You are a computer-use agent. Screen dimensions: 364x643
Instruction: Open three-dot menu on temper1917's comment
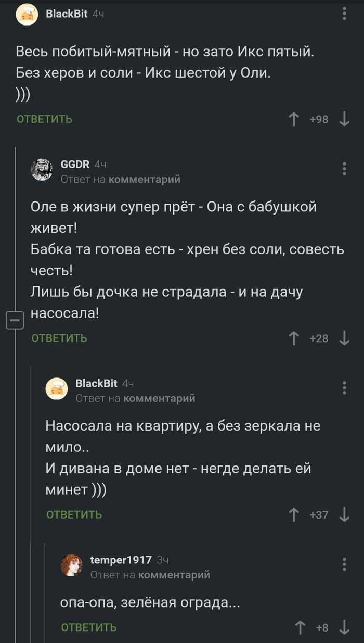tap(344, 564)
